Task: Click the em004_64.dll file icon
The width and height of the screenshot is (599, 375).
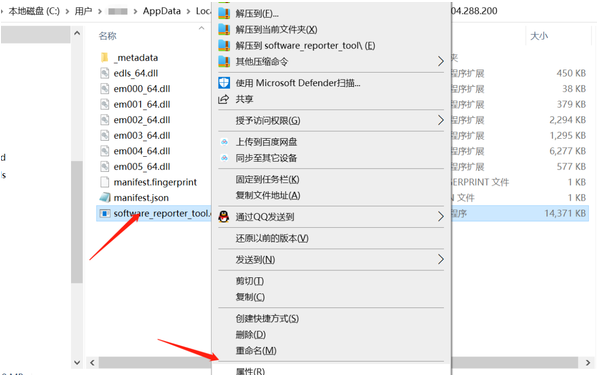Action: point(104,151)
